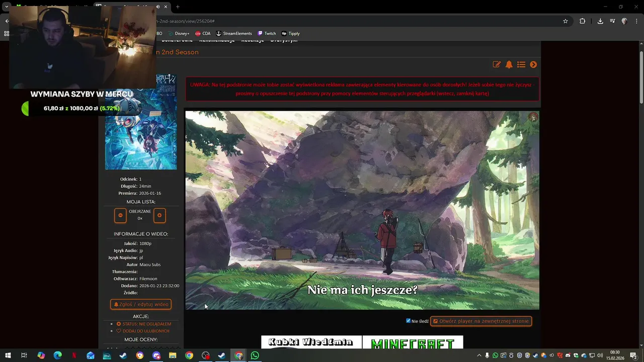Open the Windows Start menu

point(8,355)
